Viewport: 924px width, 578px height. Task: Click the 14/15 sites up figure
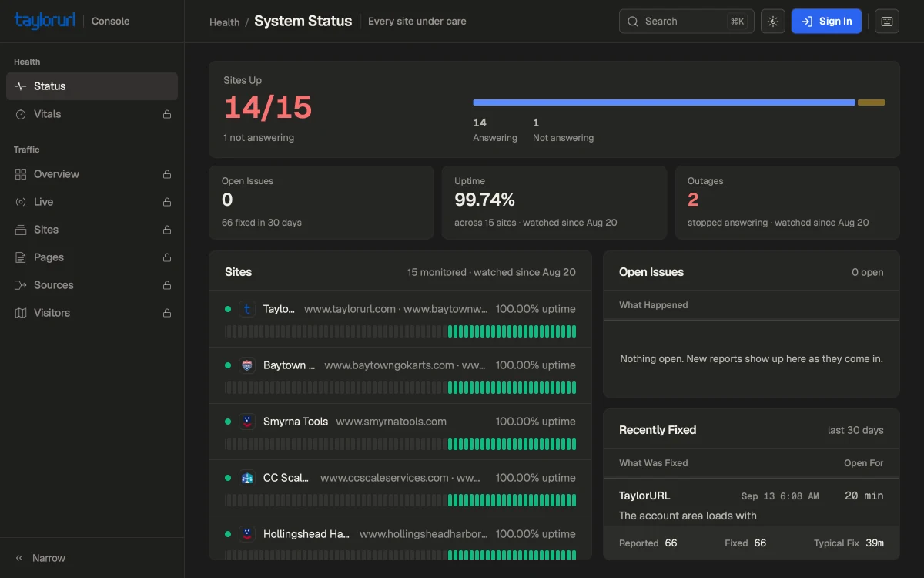pyautogui.click(x=268, y=108)
